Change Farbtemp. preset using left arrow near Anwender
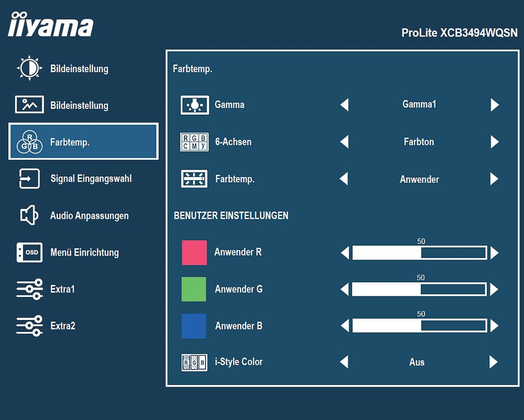The image size is (524, 420). pyautogui.click(x=344, y=179)
